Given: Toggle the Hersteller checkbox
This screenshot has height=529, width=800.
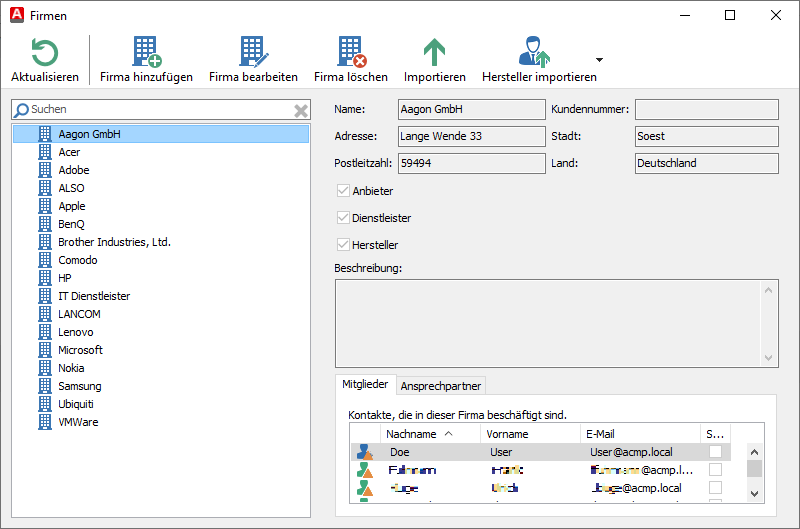Looking at the screenshot, I should point(344,245).
